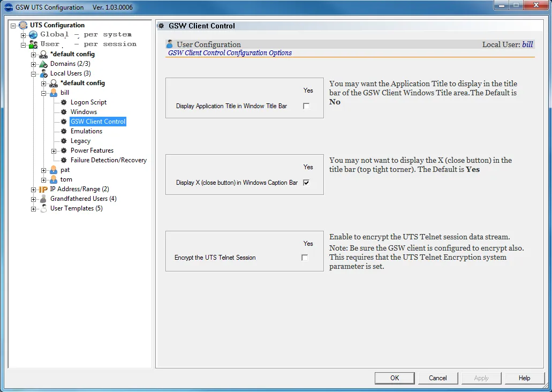Viewport: 552px width, 392px height.
Task: Click the gear icon beside Legacy
Action: coord(64,141)
